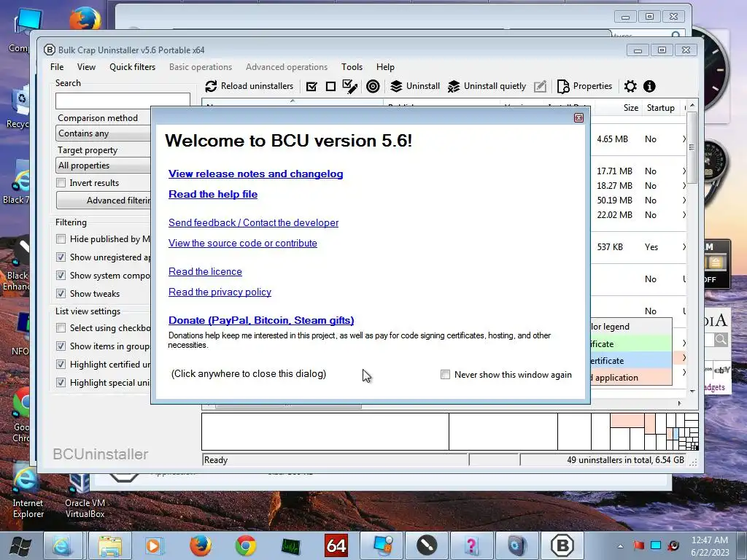
Task: Open the Windows Start menu
Action: (20, 545)
